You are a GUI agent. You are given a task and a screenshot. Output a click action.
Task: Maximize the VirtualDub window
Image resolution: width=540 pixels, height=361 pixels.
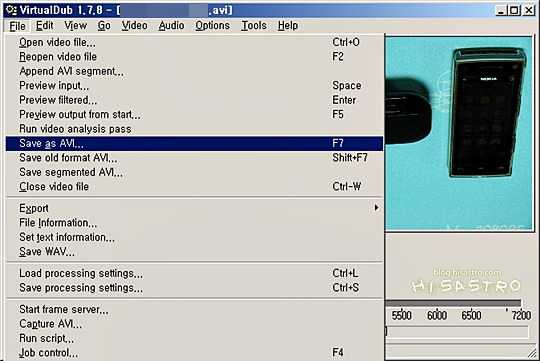point(514,10)
